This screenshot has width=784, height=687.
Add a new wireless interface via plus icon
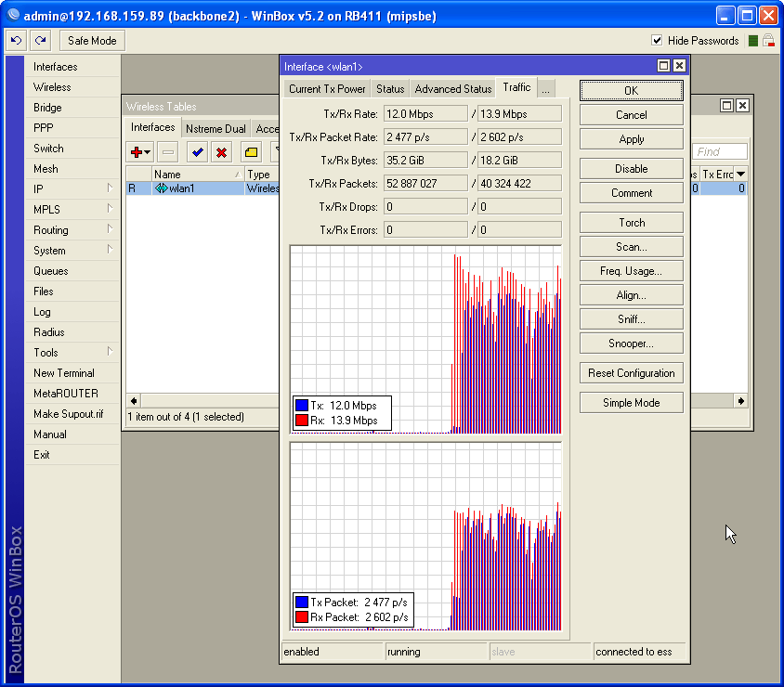point(138,152)
